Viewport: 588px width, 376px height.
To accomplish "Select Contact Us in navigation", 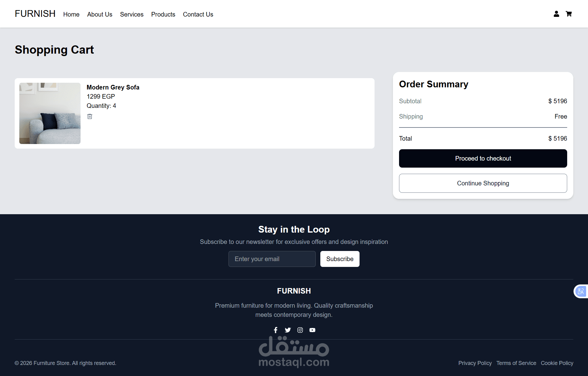I will coord(198,14).
